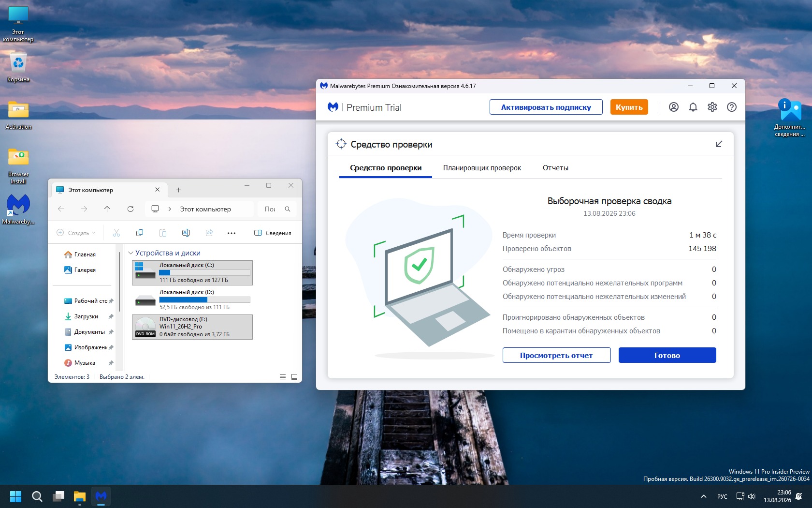Collapse the scanner panel with the arrow icon

[x=719, y=144]
